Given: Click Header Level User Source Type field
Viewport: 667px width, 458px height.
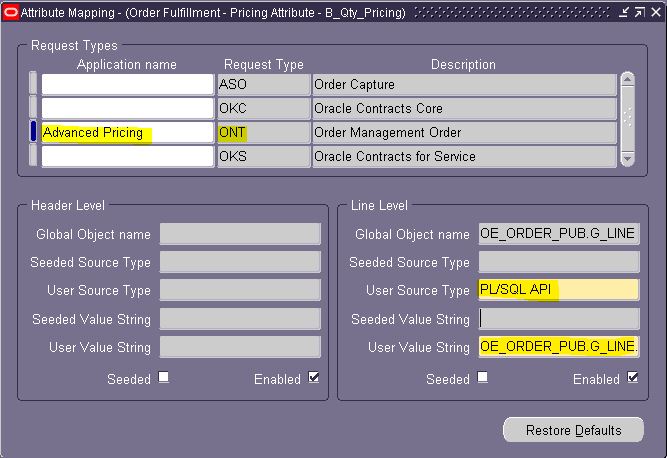Looking at the screenshot, I should pyautogui.click(x=240, y=290).
